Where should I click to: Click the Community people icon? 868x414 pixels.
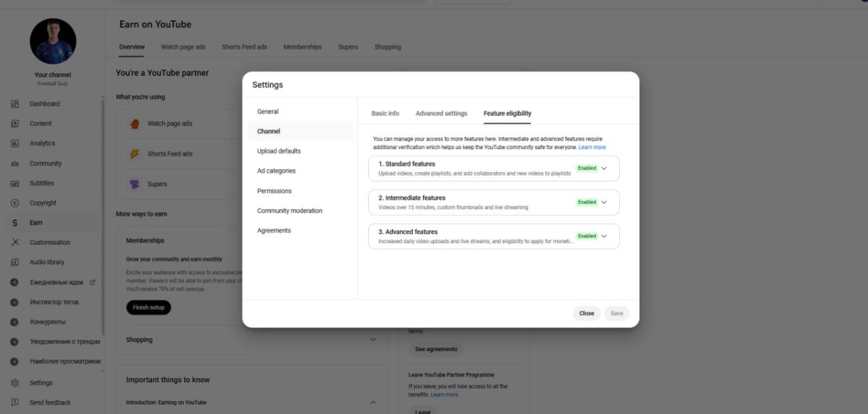click(14, 164)
